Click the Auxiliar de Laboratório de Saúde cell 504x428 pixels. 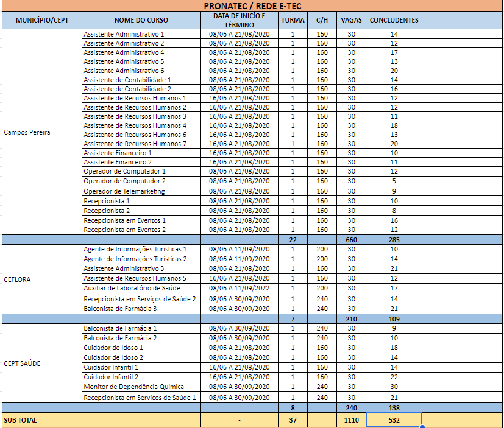(141, 288)
